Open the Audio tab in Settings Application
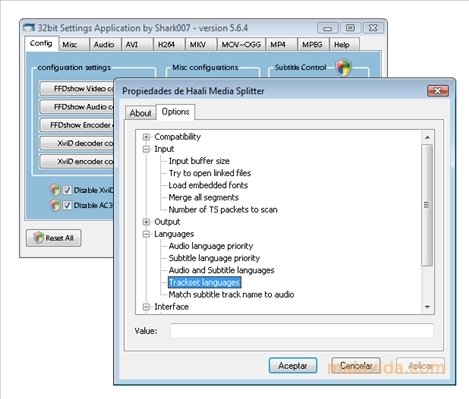The image size is (469, 399). pyautogui.click(x=104, y=45)
